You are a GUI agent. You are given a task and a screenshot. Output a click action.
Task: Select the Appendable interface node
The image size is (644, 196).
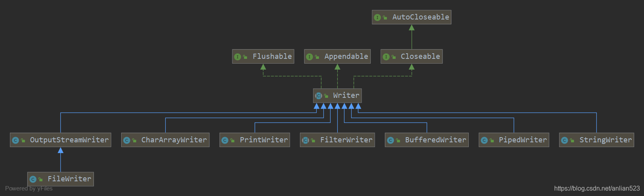click(x=337, y=56)
